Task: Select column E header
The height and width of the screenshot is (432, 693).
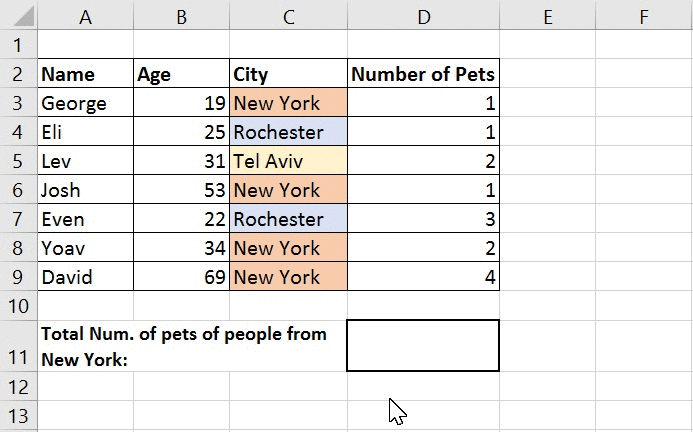Action: [x=547, y=16]
